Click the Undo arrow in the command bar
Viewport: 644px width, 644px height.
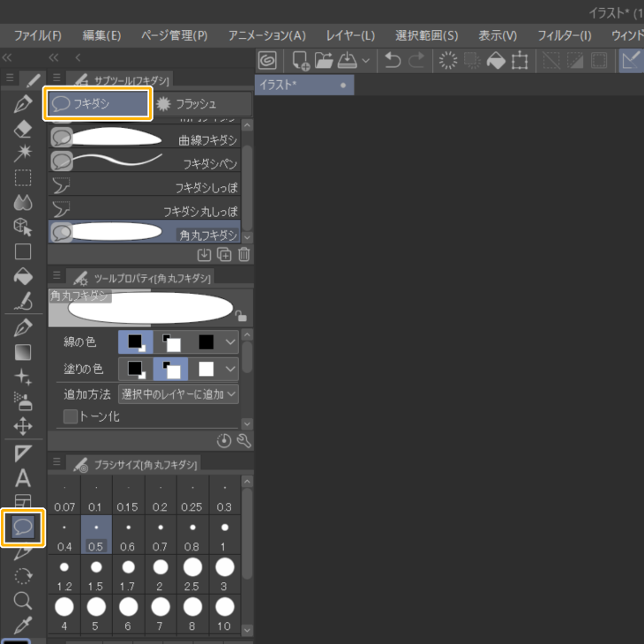click(x=393, y=61)
